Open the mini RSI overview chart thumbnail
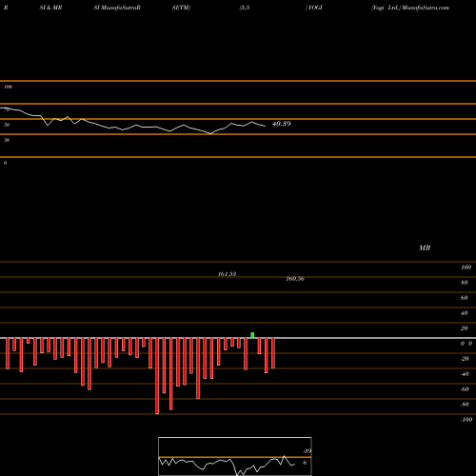The width and height of the screenshot is (476, 476). 235,456
